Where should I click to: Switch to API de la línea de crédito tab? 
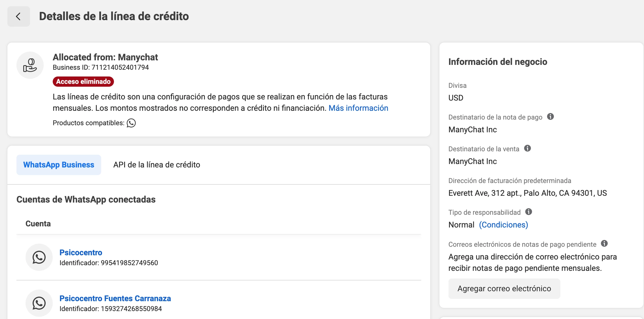coord(156,165)
